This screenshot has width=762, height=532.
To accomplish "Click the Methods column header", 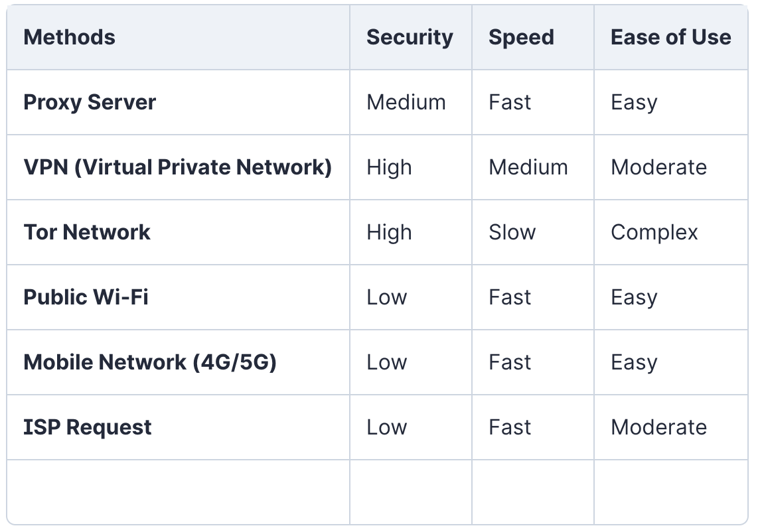I will pos(70,37).
